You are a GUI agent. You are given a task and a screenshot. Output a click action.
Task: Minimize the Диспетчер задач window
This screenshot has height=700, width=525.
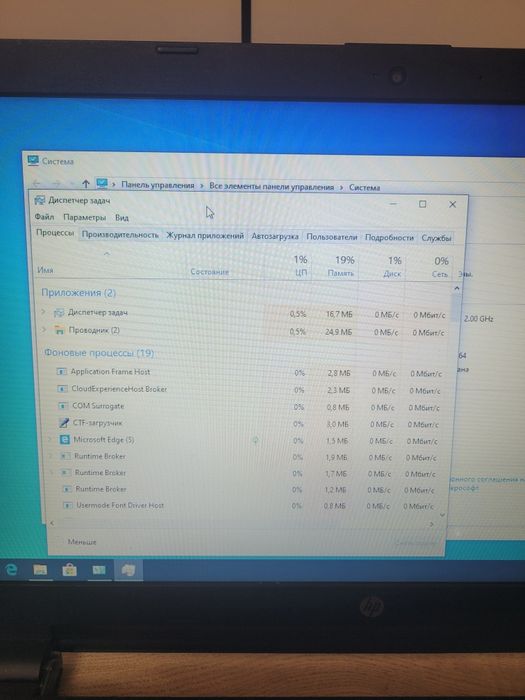point(393,204)
